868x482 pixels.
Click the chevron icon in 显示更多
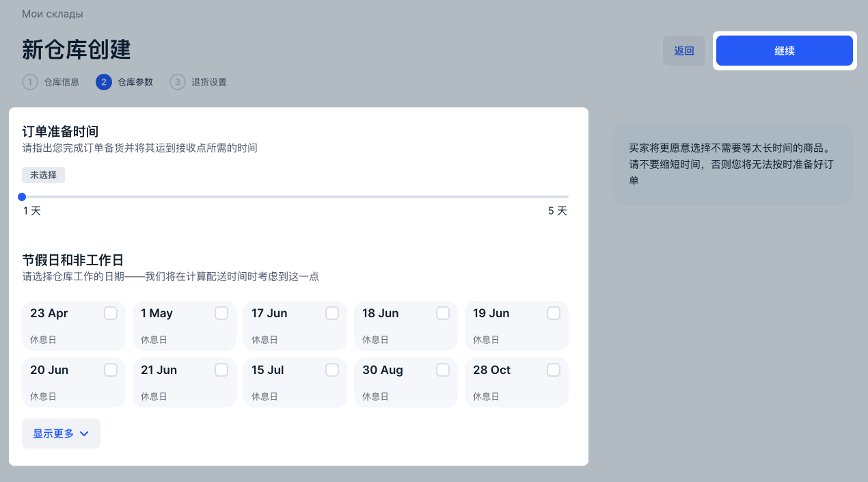coord(84,433)
